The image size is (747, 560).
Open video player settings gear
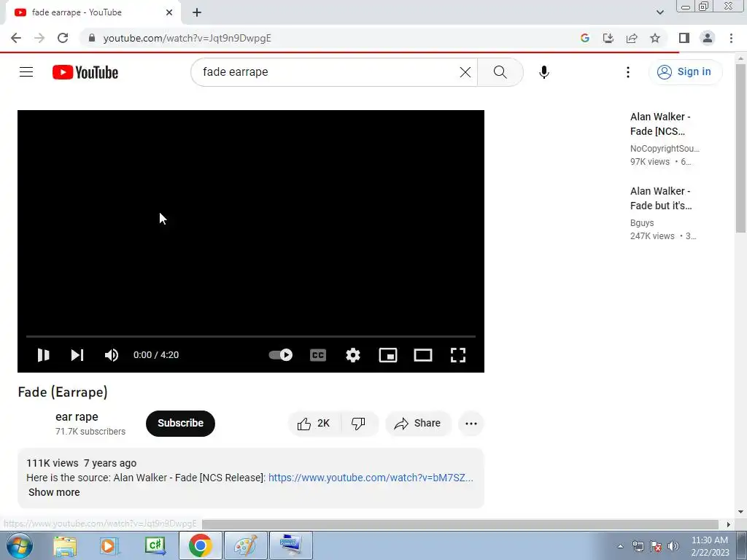(x=353, y=355)
